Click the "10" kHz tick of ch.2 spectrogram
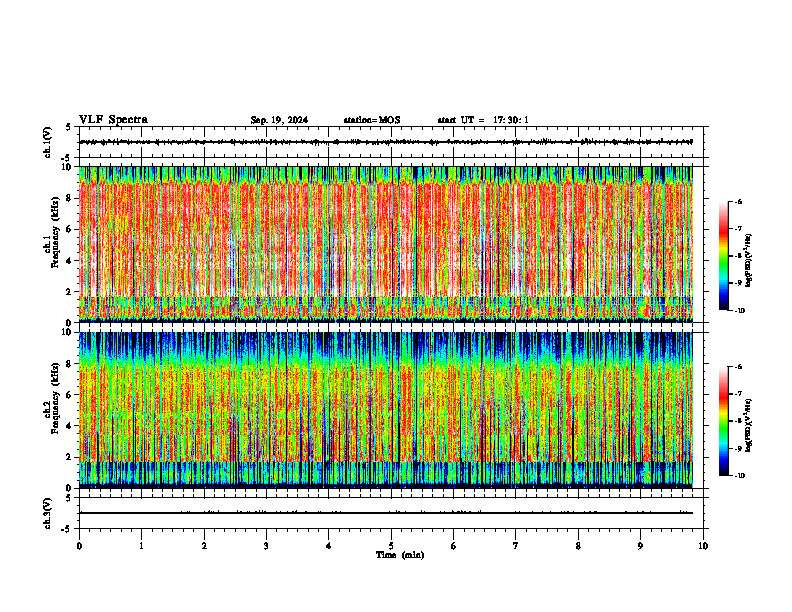The image size is (792, 612). pyautogui.click(x=67, y=332)
